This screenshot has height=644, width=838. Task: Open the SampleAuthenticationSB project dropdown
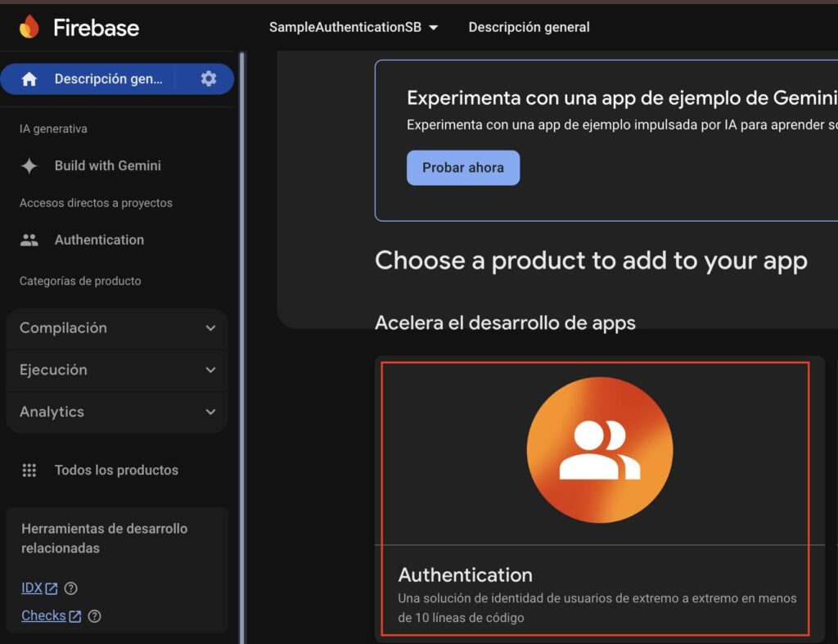pos(354,27)
